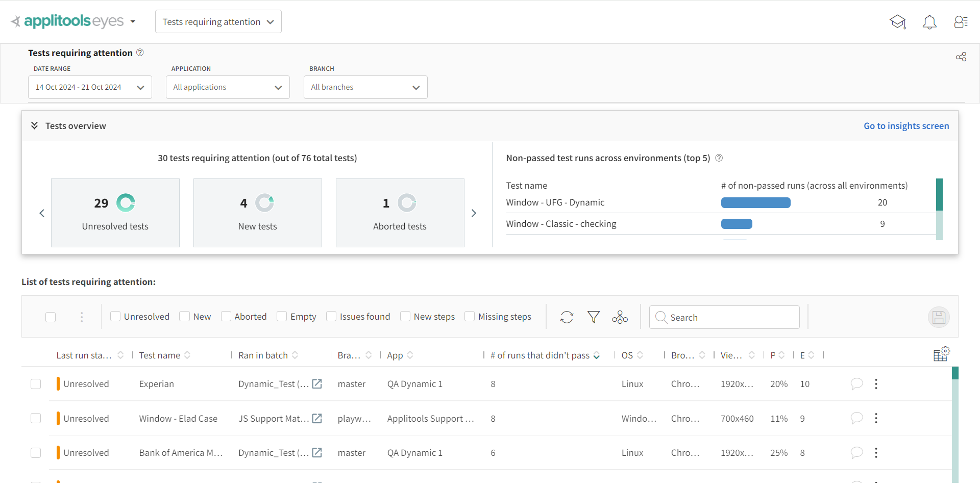
Task: Open the All applications dropdown
Action: click(228, 87)
